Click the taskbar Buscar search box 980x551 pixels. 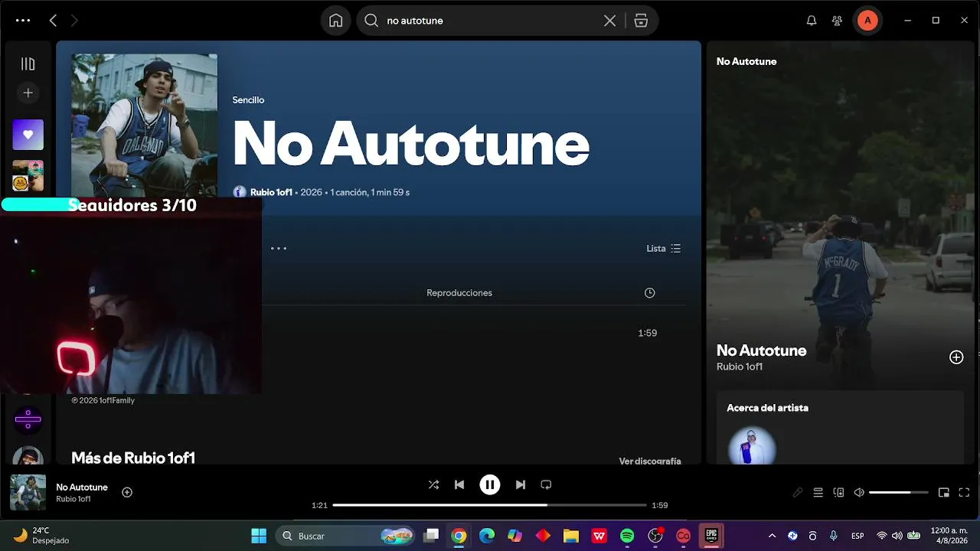point(346,536)
